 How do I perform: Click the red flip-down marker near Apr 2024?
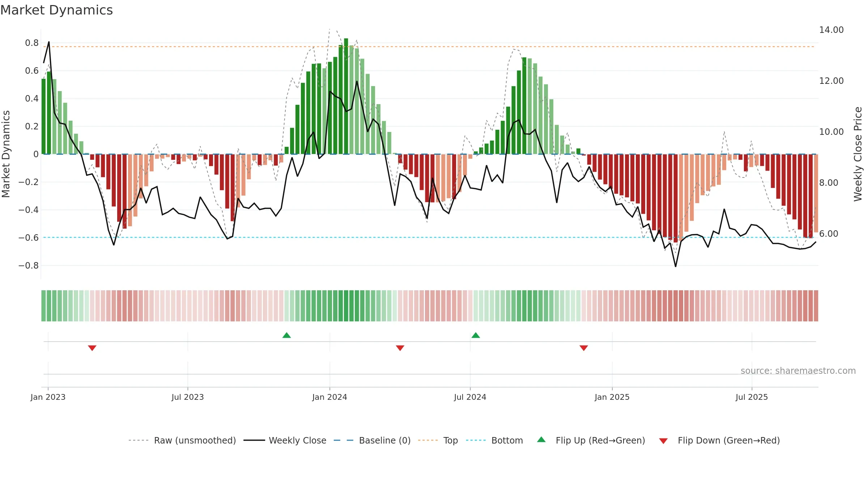click(400, 348)
